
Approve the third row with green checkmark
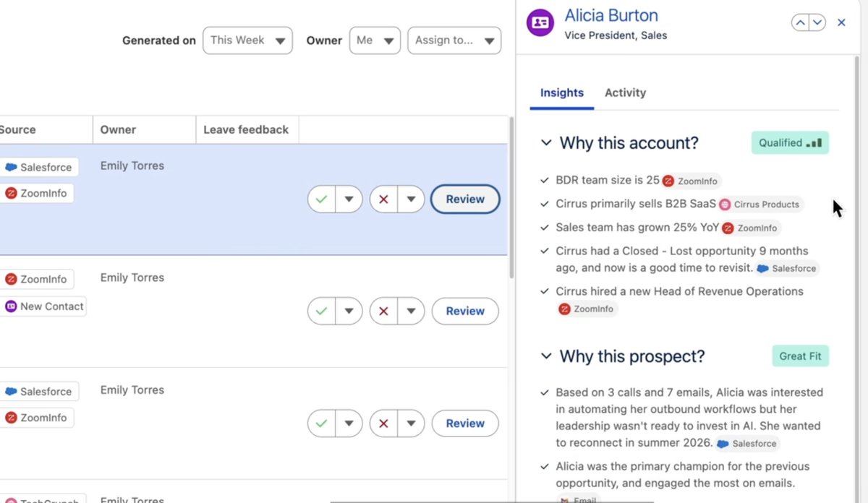click(x=322, y=424)
